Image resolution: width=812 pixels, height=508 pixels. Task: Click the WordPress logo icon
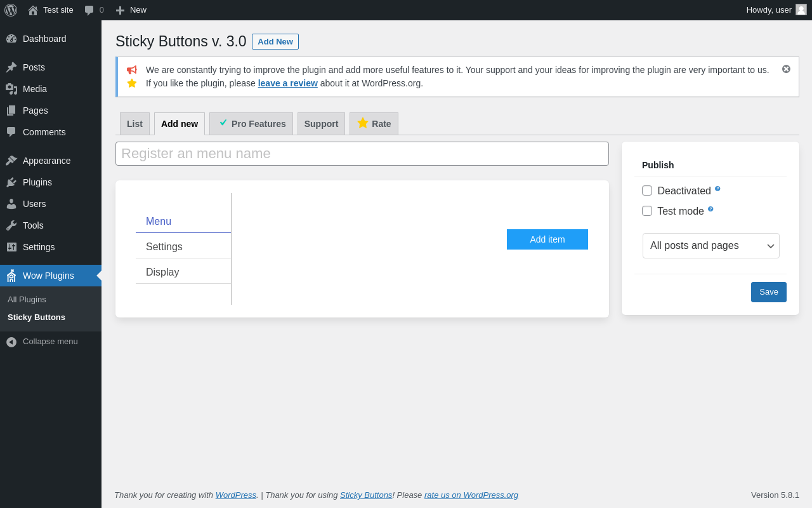[11, 10]
